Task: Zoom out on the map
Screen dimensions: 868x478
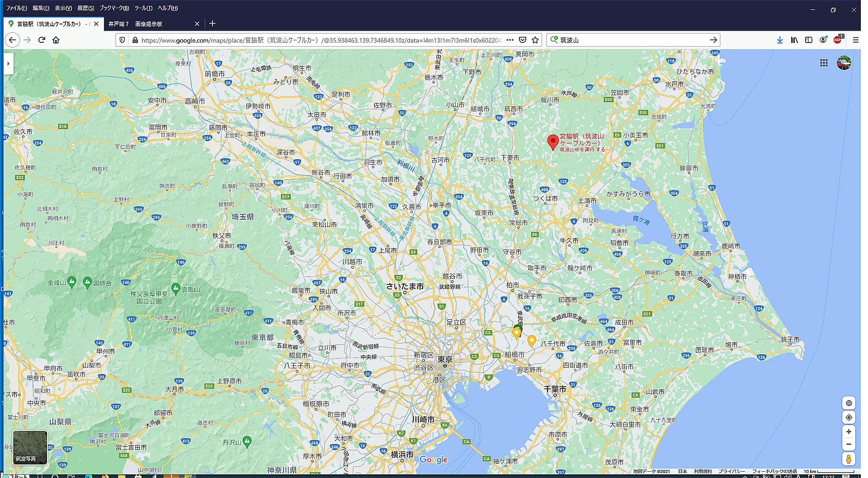Action: [x=849, y=444]
